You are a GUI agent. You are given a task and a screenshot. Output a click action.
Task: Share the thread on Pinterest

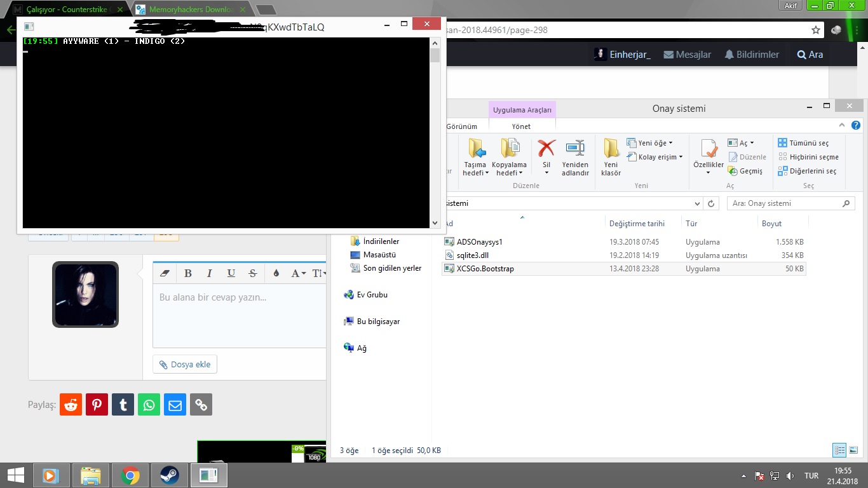click(97, 405)
